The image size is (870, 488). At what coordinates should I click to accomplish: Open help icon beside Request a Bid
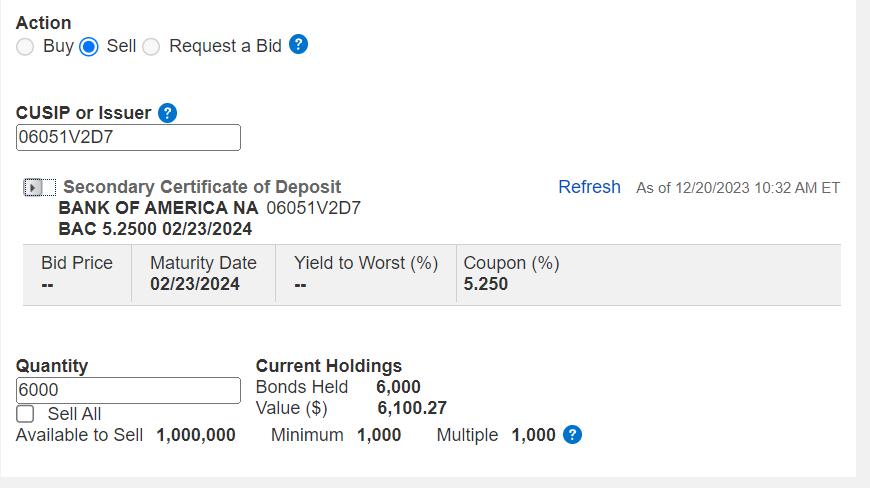(299, 44)
